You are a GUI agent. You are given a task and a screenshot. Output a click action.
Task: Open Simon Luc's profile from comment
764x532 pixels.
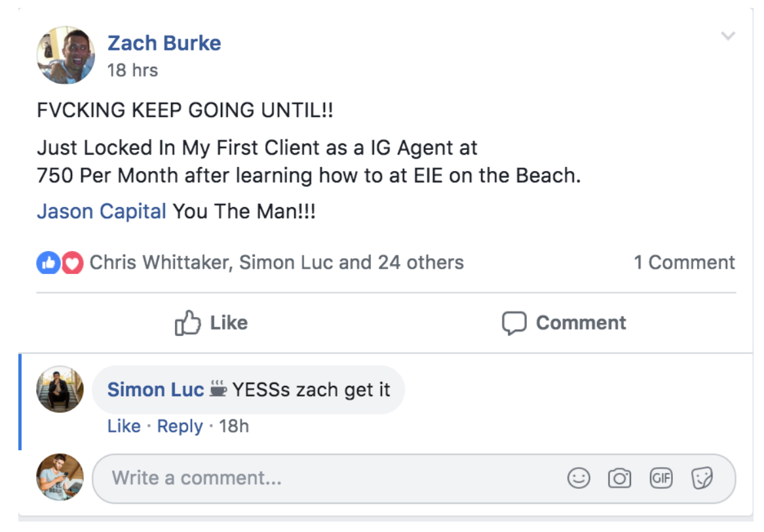pyautogui.click(x=155, y=390)
